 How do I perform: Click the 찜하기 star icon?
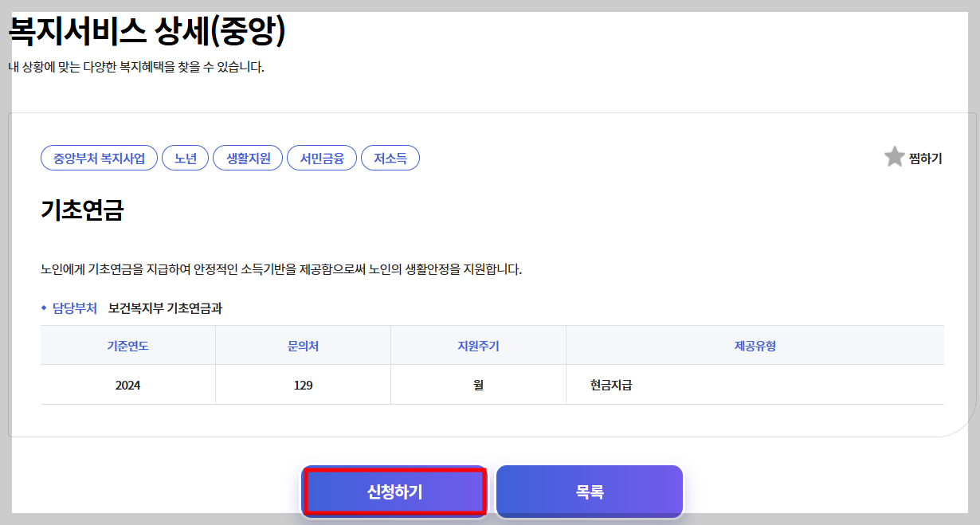pos(895,157)
